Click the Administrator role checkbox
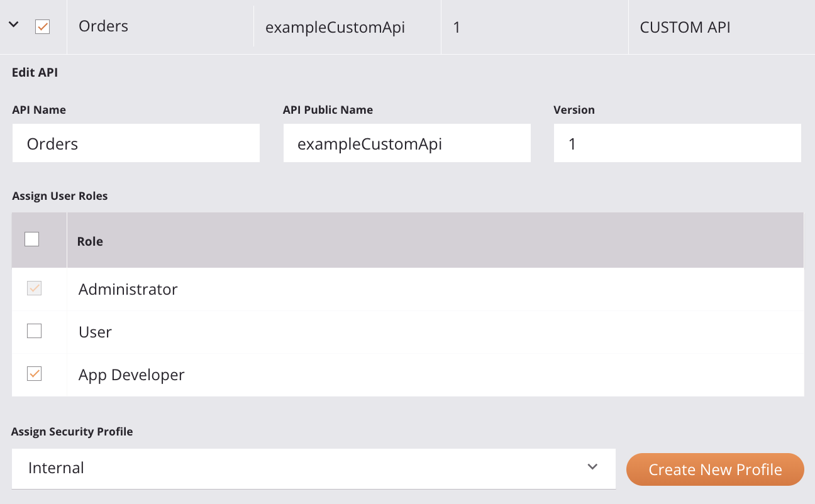The width and height of the screenshot is (815, 504). pyautogui.click(x=34, y=288)
